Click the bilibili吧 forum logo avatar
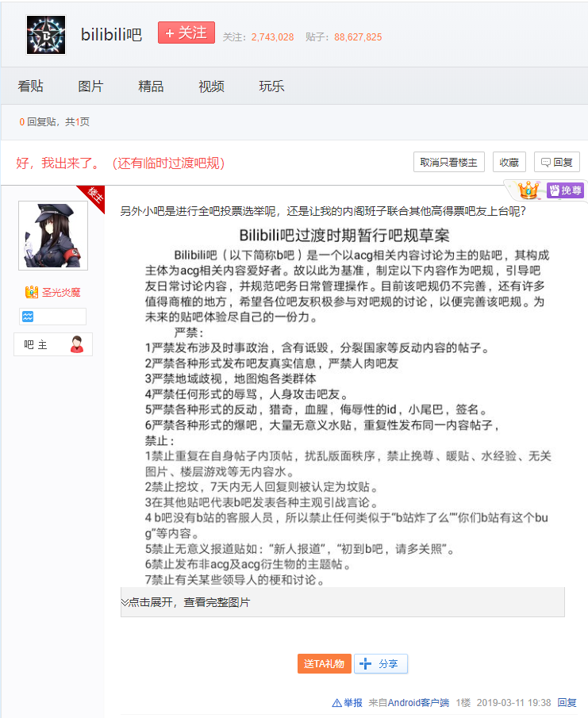 46,34
